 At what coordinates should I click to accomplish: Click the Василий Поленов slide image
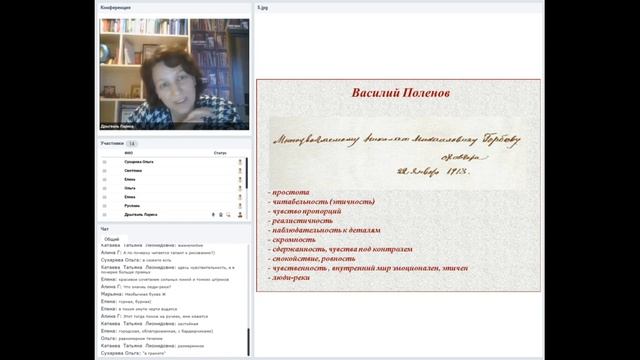pyautogui.click(x=398, y=185)
